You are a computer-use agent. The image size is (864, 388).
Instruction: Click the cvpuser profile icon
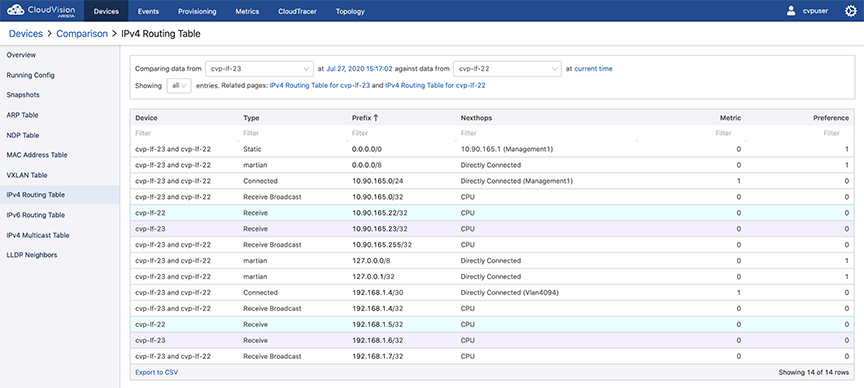pyautogui.click(x=791, y=11)
